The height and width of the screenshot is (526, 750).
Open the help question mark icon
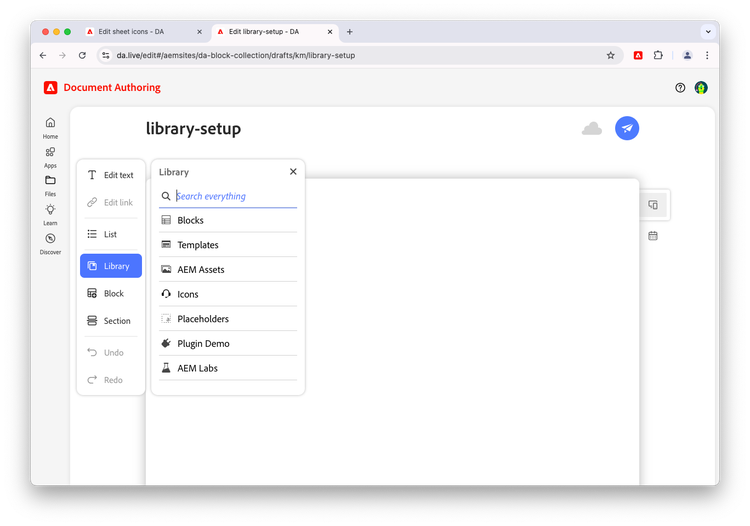(x=680, y=88)
